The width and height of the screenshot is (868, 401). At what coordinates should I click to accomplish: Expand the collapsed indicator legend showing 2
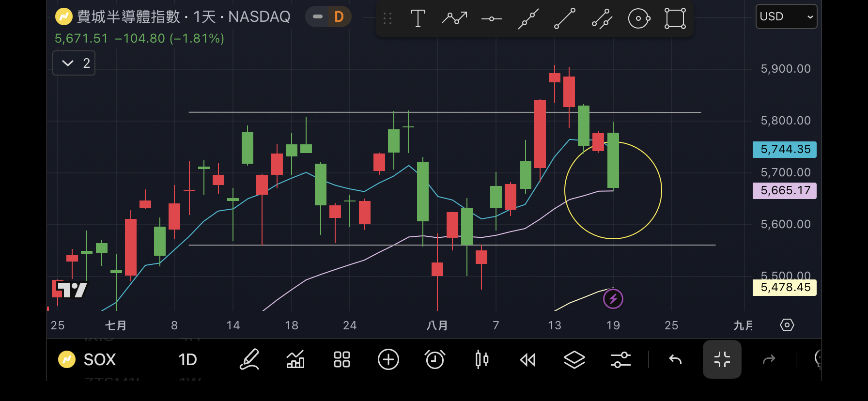coord(74,63)
